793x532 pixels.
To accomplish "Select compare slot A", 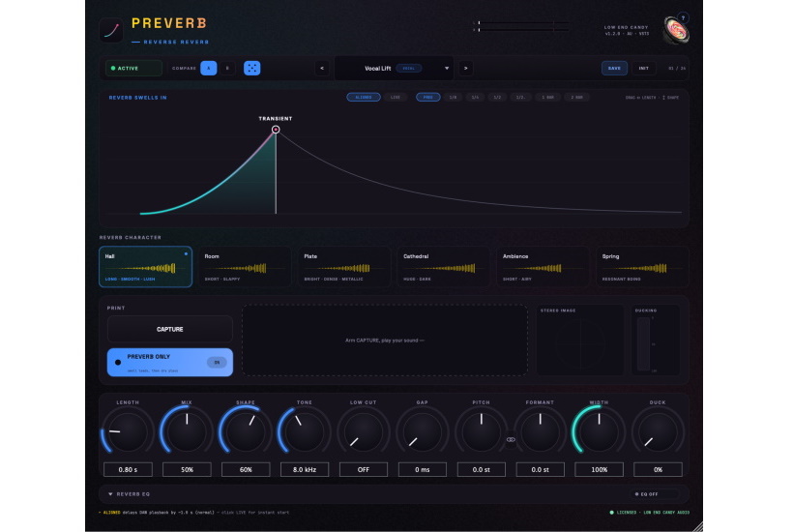I will click(x=208, y=68).
